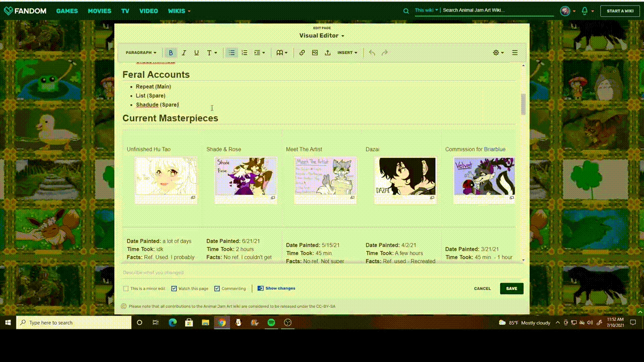The image size is (644, 362).
Task: Click the Save button
Action: coord(512,289)
